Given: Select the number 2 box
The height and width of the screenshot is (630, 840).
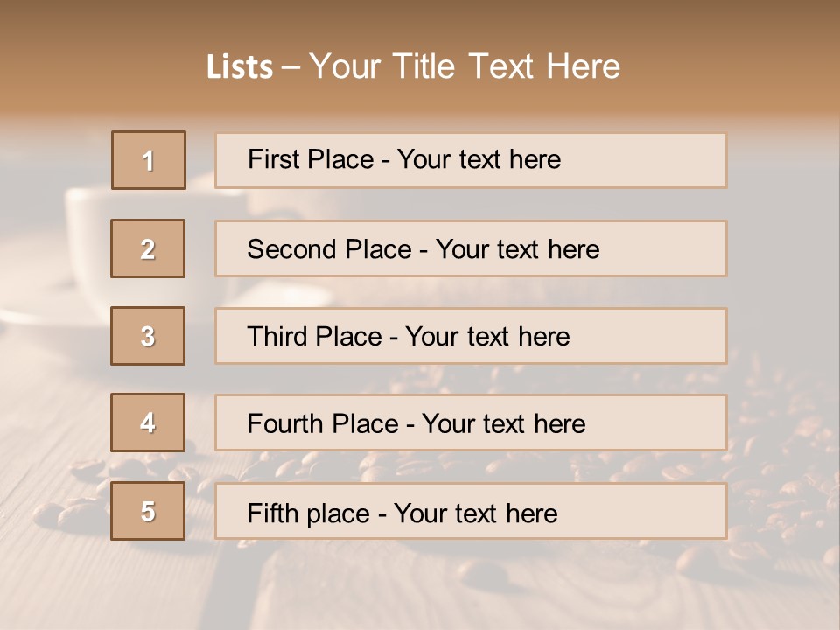Looking at the screenshot, I should (x=149, y=248).
